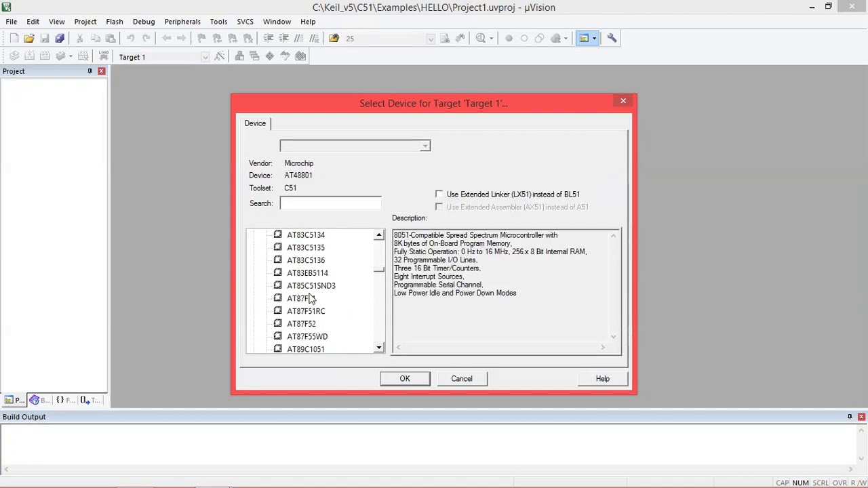Open the Project menu
The image size is (868, 488).
(85, 22)
